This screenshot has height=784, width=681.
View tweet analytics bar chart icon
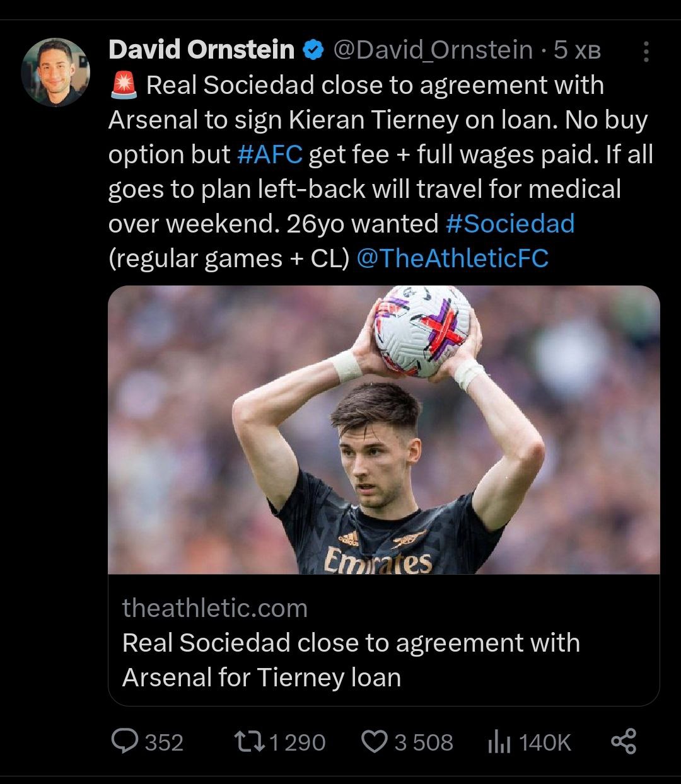tap(498, 742)
